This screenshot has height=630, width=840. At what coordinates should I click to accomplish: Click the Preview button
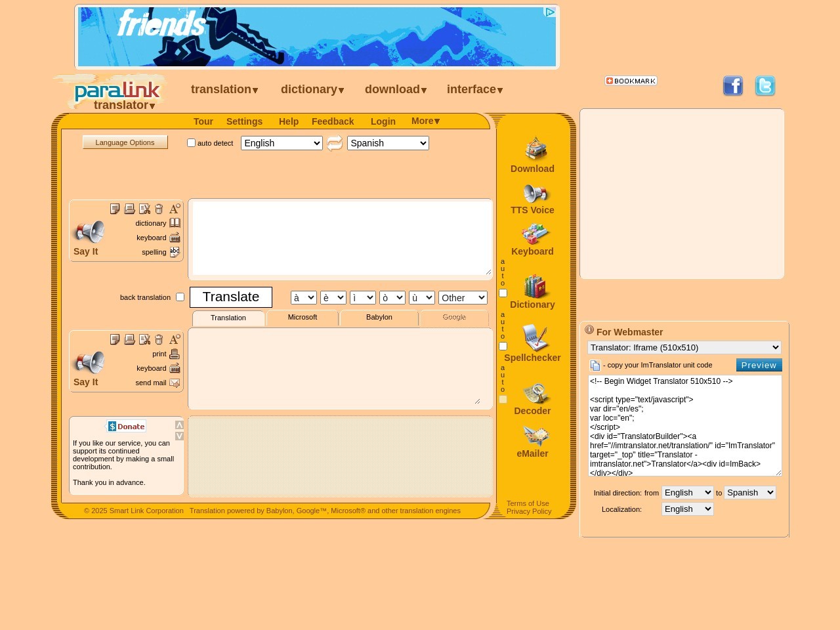pos(759,366)
